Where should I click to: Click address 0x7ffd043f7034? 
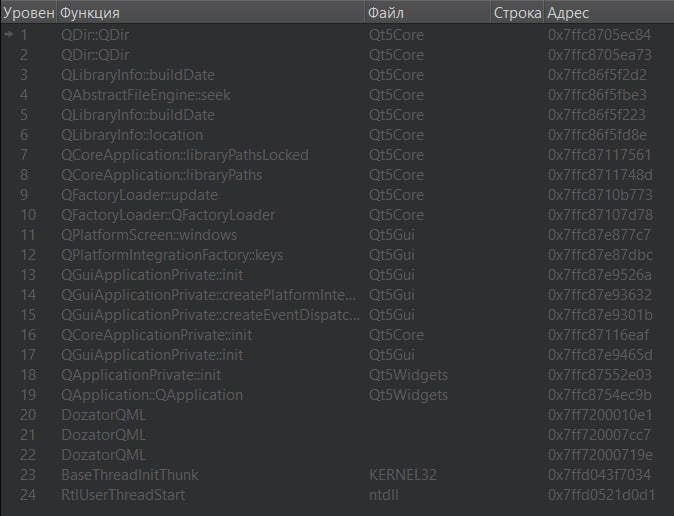click(599, 475)
